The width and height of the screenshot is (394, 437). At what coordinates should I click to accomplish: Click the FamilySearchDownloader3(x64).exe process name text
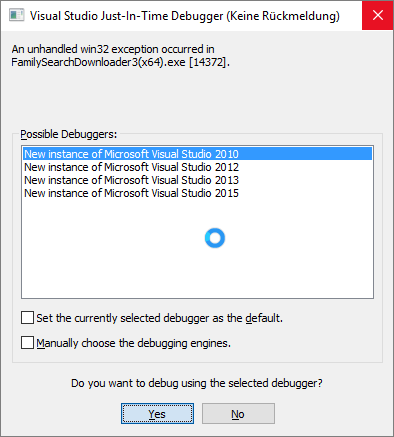[98, 62]
